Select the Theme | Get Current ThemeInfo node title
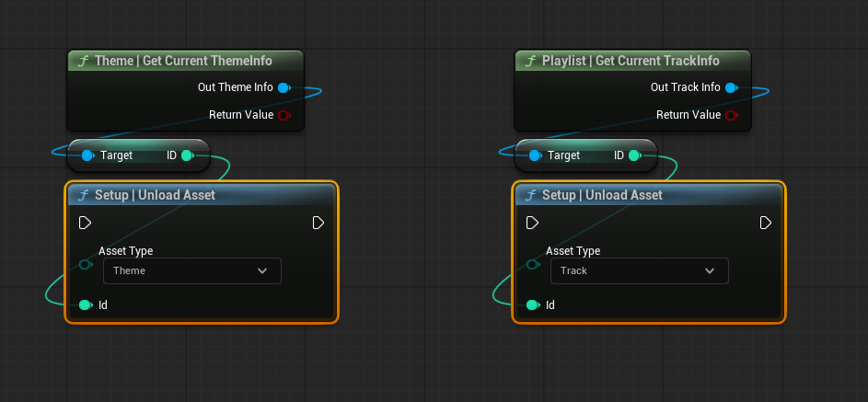This screenshot has height=402, width=868. (x=183, y=61)
